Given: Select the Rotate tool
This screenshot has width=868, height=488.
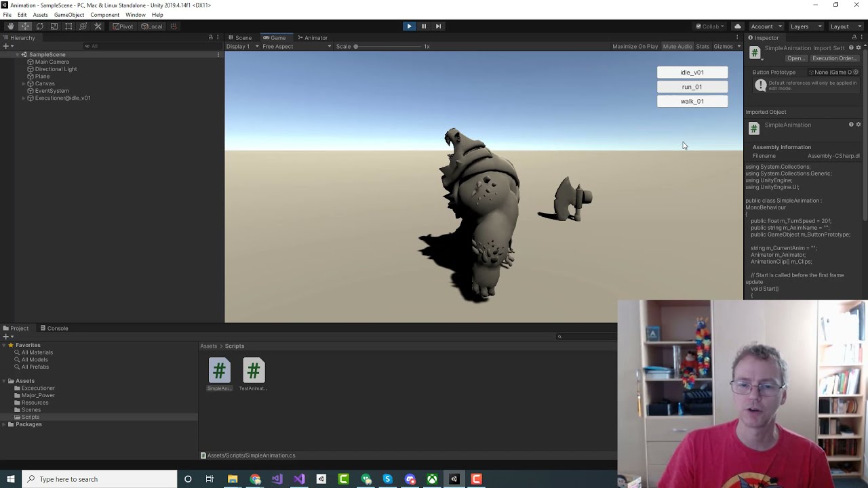Looking at the screenshot, I should pyautogui.click(x=39, y=26).
